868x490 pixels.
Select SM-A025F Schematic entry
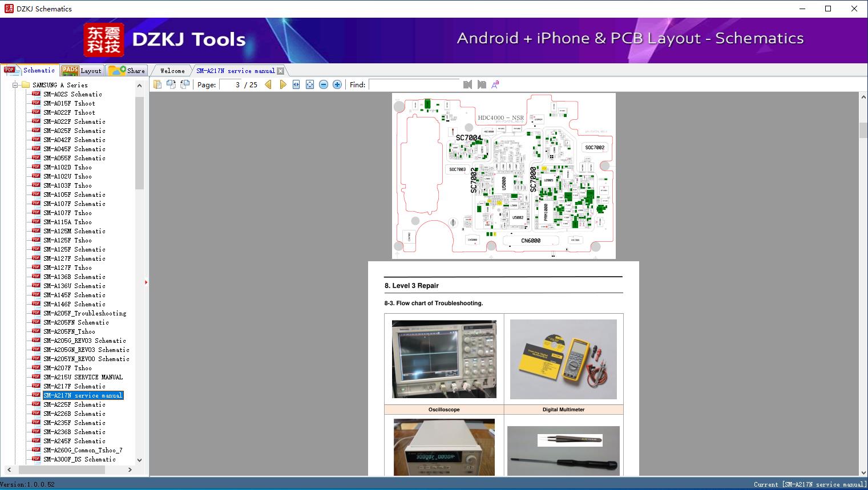(74, 131)
